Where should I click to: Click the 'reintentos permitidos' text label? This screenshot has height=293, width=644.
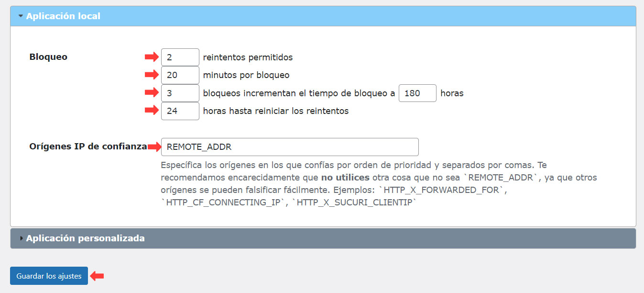coord(248,57)
